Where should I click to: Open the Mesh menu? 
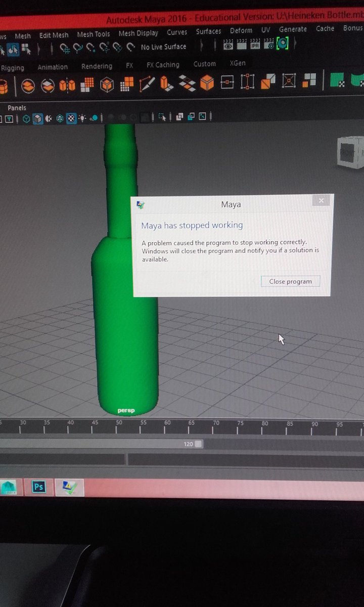click(x=23, y=36)
